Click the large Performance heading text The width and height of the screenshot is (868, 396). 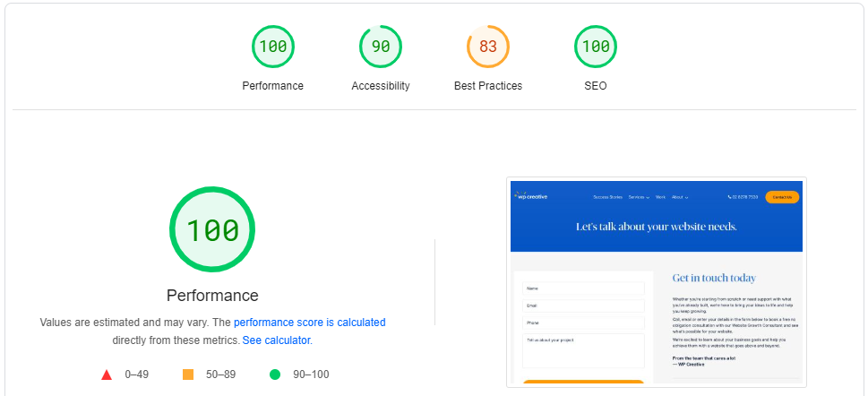click(212, 295)
